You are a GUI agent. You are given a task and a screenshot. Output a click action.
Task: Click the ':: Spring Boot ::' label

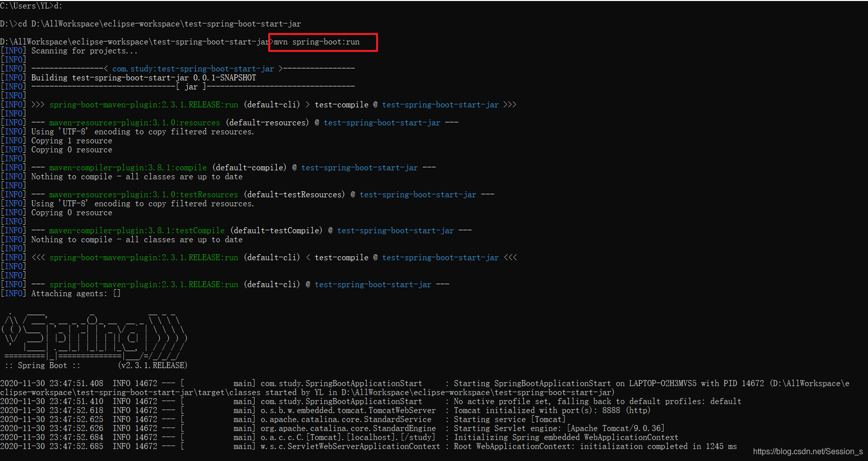tap(42, 366)
